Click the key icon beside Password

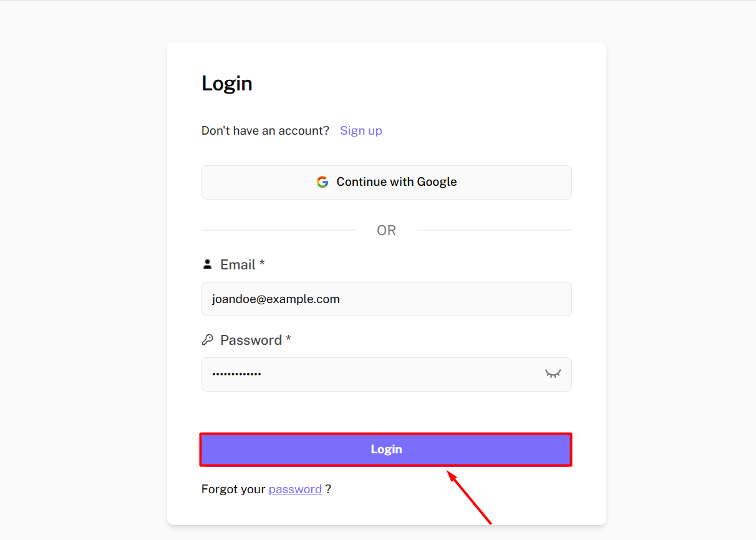[x=208, y=340]
